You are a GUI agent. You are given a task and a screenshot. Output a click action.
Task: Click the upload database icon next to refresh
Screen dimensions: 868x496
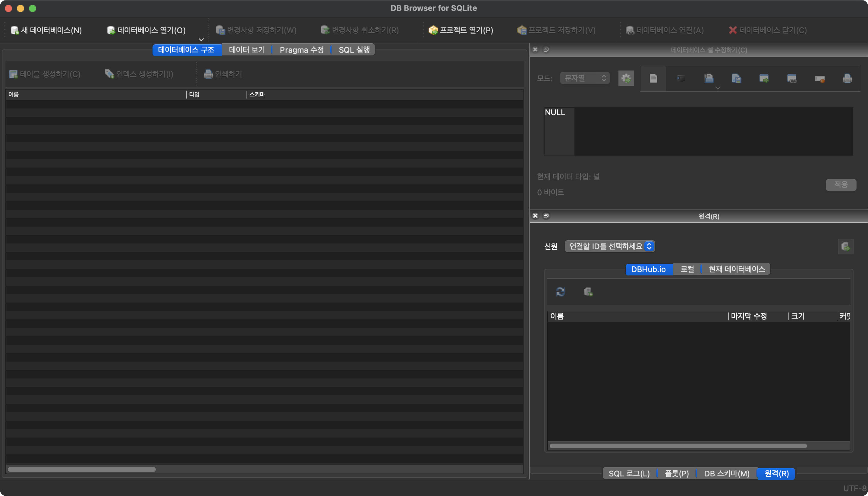pos(588,292)
